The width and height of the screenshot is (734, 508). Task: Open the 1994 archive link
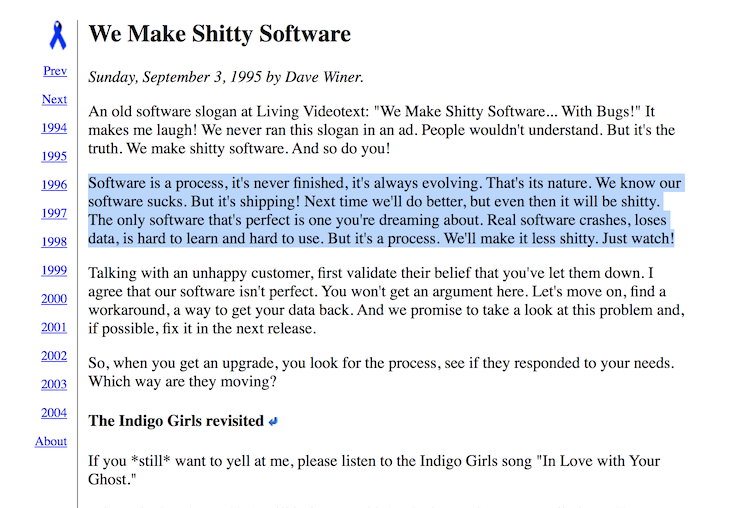tap(54, 128)
